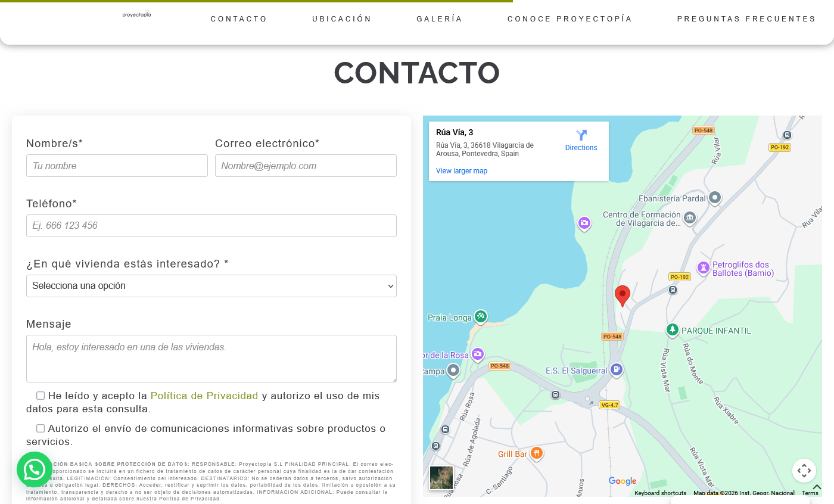834x504 pixels.
Task: Click the red location pin on map
Action: pos(623,295)
